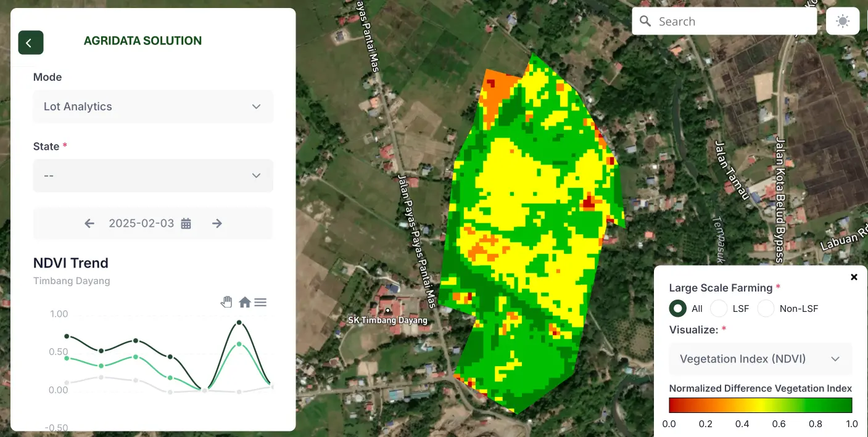Click the AGRIDATA SOLUTION title
This screenshot has width=868, height=437.
coord(143,41)
